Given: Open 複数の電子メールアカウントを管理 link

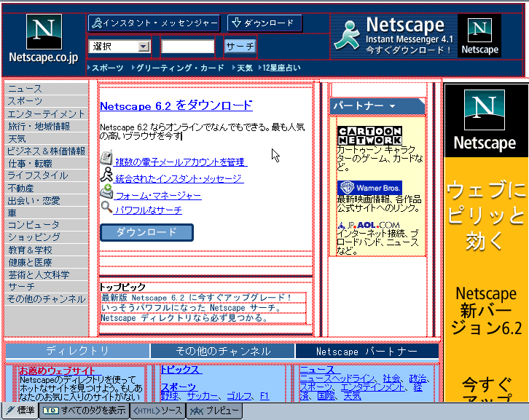Looking at the screenshot, I should (x=181, y=162).
